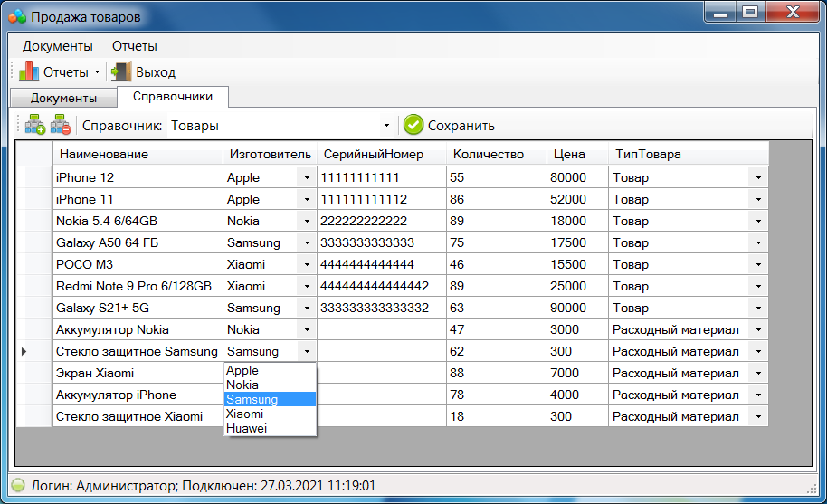Screen dimensions: 827x504
Task: Select the Redmi Note 9 Pro 6/128GB cell
Action: [x=138, y=286]
